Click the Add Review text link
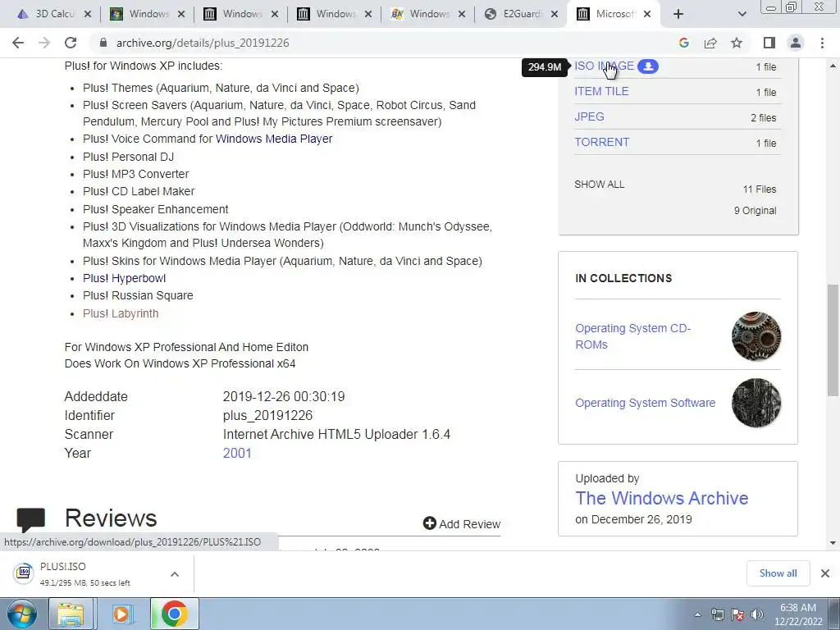Viewport: 840px width, 630px height. click(x=469, y=524)
